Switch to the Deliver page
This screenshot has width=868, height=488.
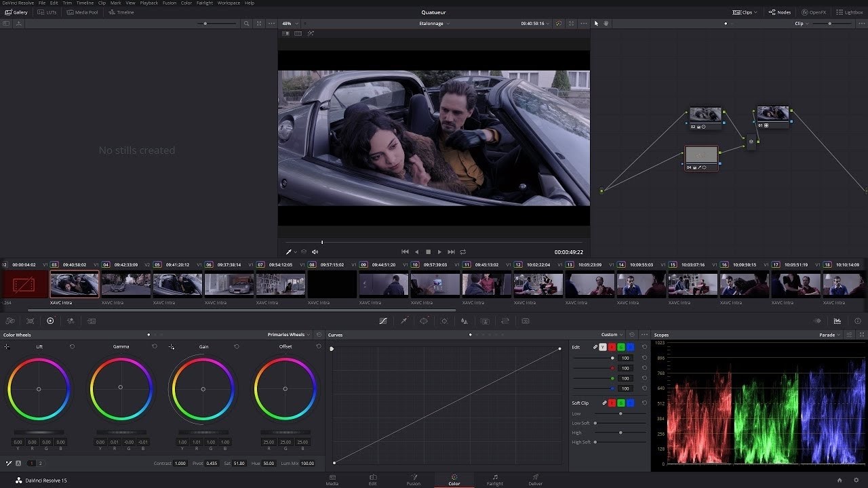(x=536, y=480)
